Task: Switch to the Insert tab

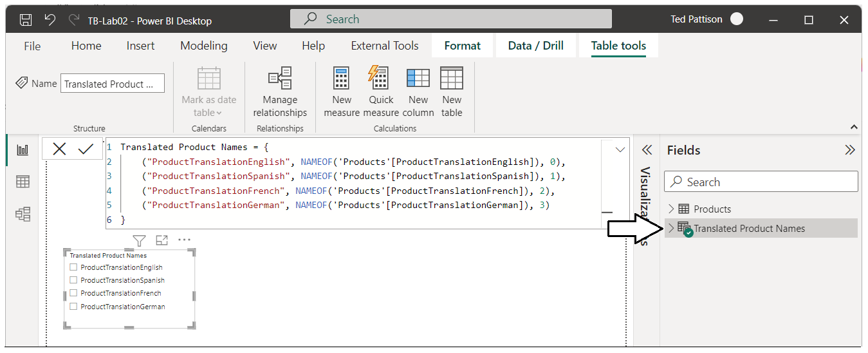Action: tap(140, 46)
